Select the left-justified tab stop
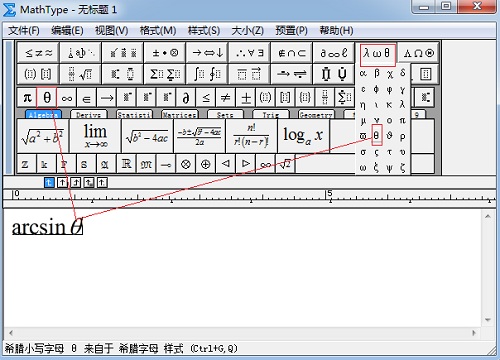 point(49,182)
